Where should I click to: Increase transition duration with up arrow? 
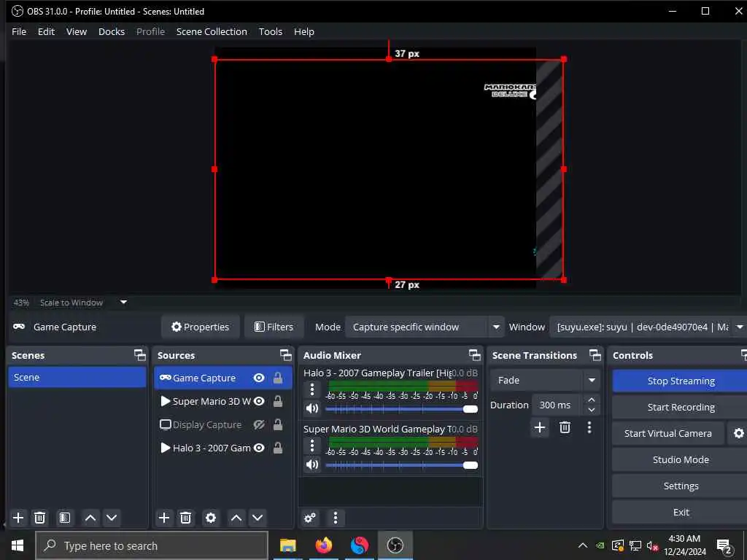[591, 400]
